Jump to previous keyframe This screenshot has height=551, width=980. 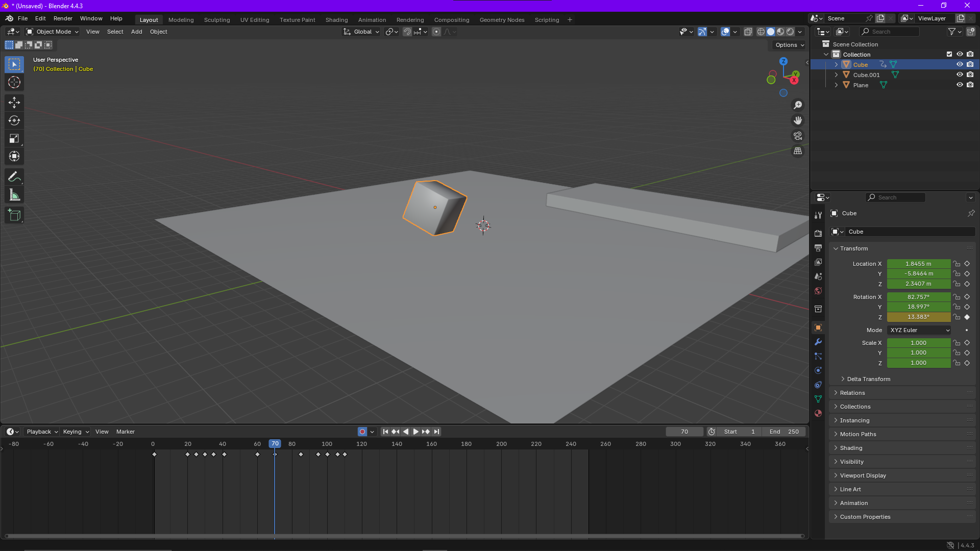[395, 432]
